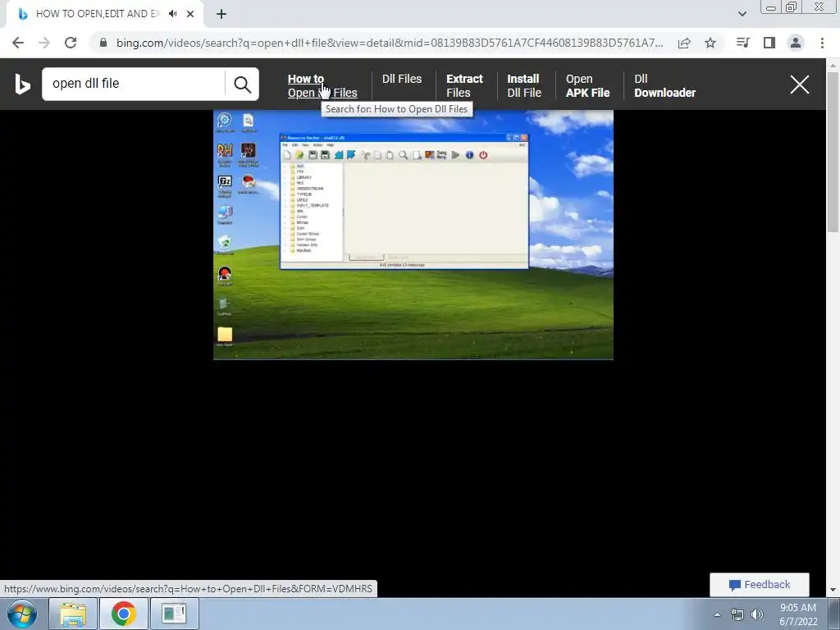
Task: Click the search magnifier button
Action: 242,84
